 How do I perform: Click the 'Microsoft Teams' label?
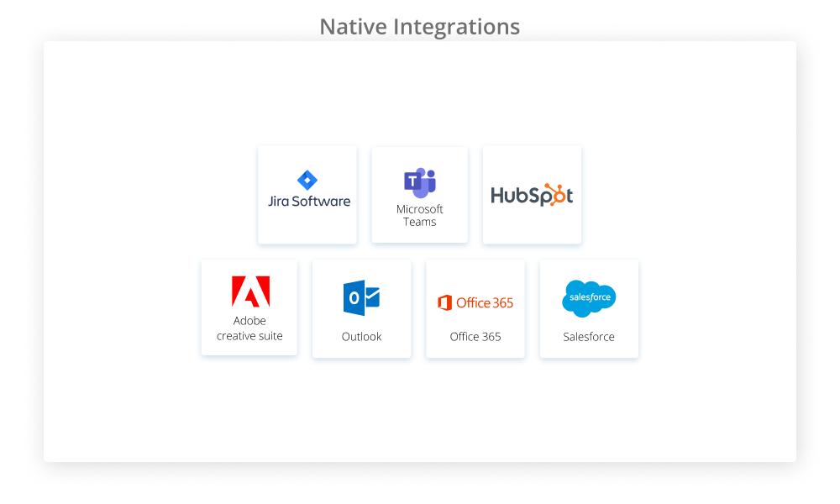pyautogui.click(x=420, y=215)
